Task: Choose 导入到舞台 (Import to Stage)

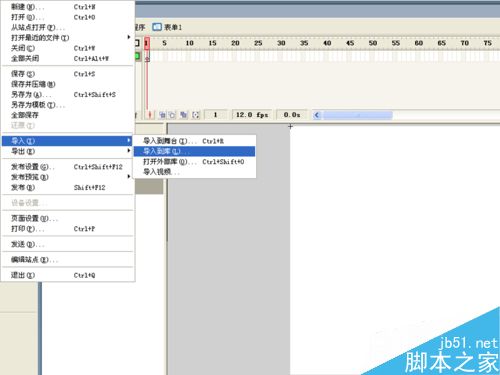Action: 195,141
